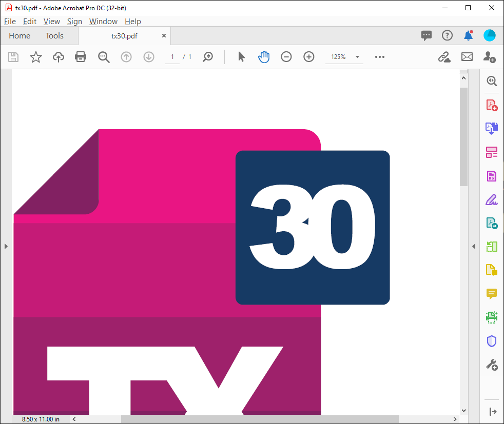Screen dimensions: 504x424
Task: Click the 8.50 x 11.00 in size label
Action: [41, 419]
